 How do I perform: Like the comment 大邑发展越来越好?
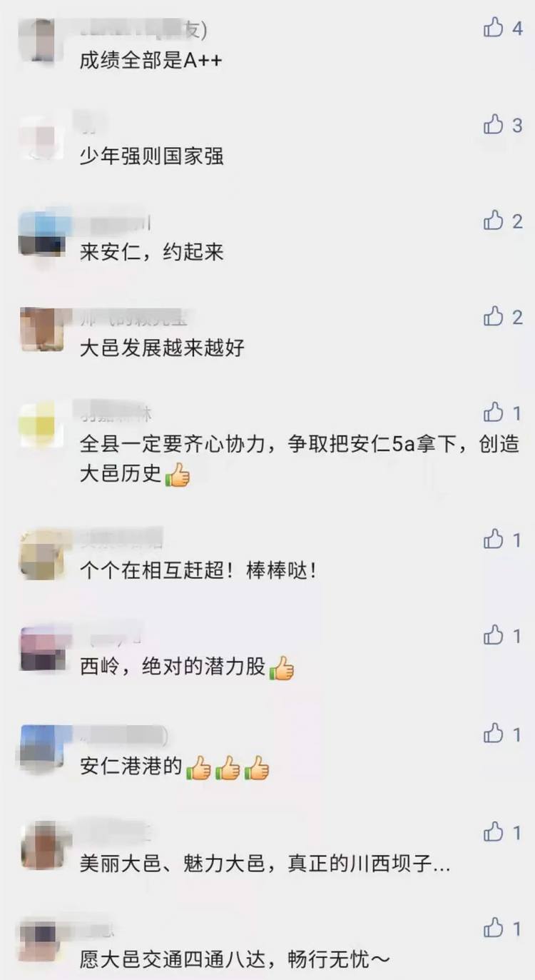click(494, 316)
